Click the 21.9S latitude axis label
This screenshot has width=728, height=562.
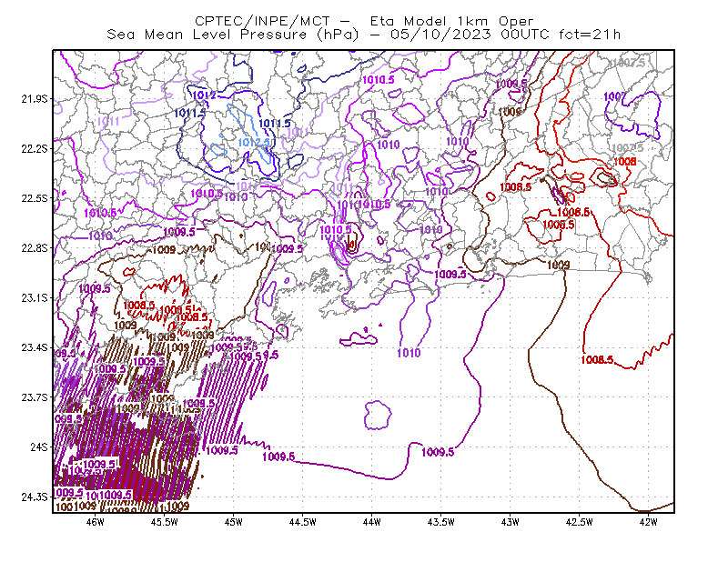(35, 99)
